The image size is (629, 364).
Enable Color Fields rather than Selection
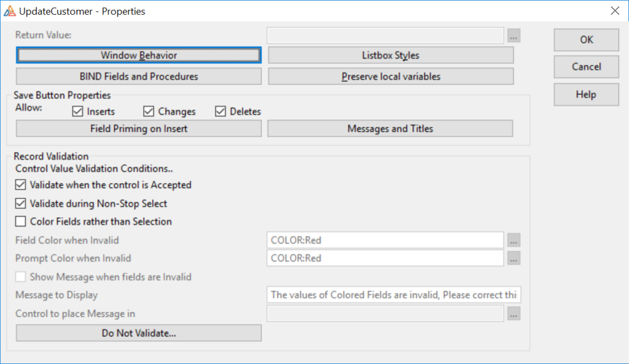21,222
